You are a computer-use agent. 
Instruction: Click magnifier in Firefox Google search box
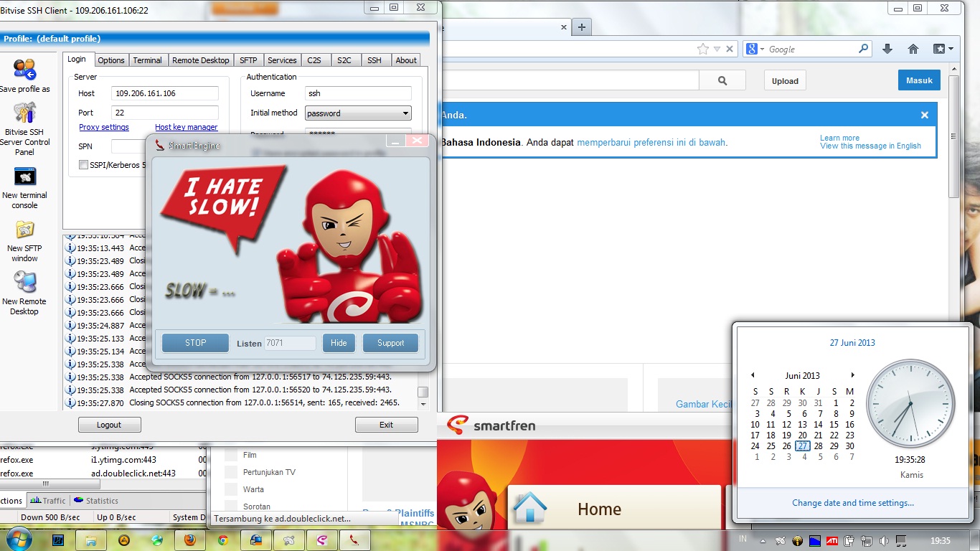[864, 49]
